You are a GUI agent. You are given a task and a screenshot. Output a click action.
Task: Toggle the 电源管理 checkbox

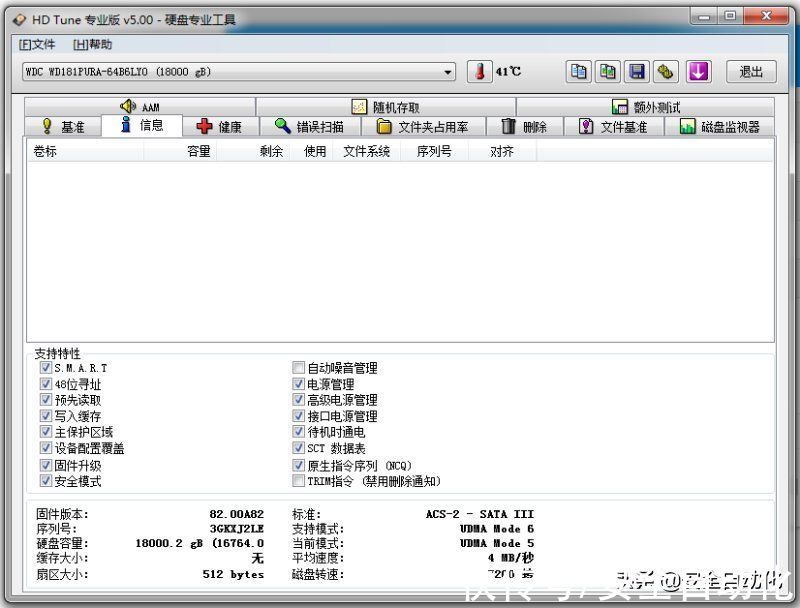tap(298, 384)
